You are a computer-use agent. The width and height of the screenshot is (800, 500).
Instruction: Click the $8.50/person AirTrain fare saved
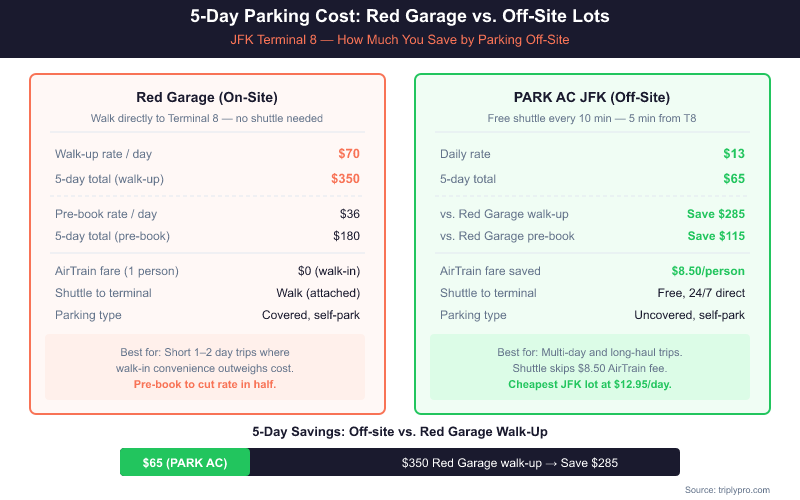(x=708, y=271)
